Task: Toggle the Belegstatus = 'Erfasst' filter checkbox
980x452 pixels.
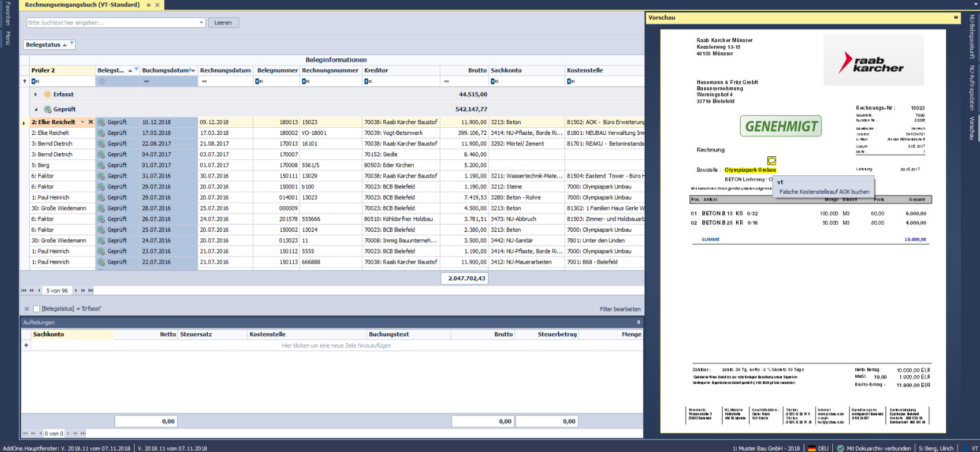Action: (37, 309)
